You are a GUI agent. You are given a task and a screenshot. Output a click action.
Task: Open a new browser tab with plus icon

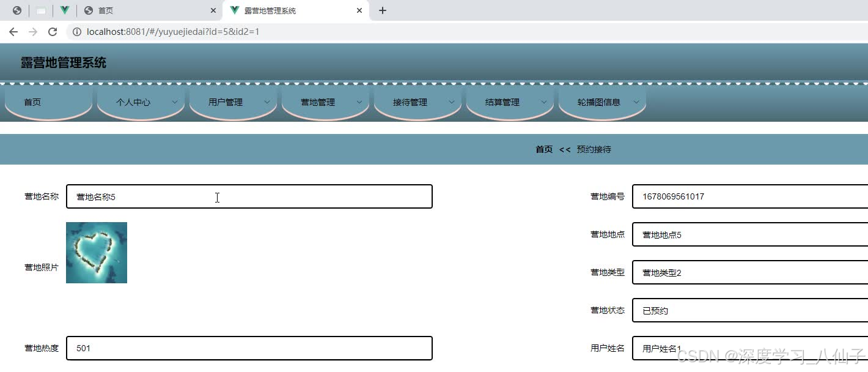(x=382, y=10)
